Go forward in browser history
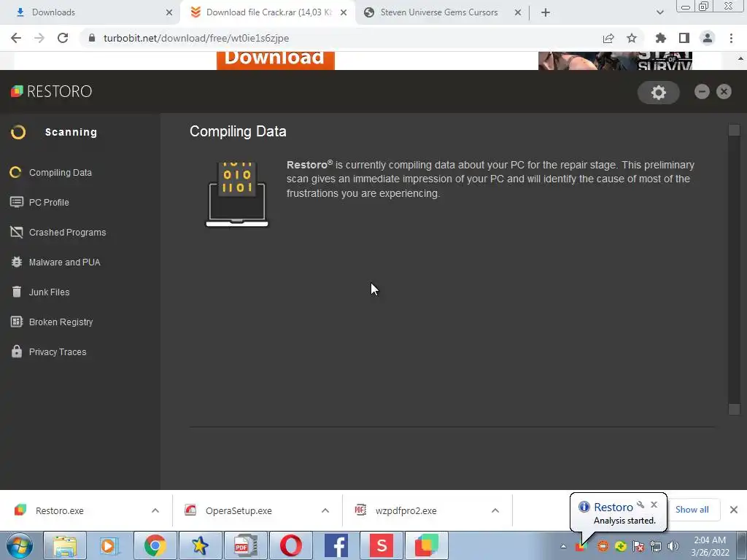Image resolution: width=747 pixels, height=560 pixels. (x=39, y=38)
